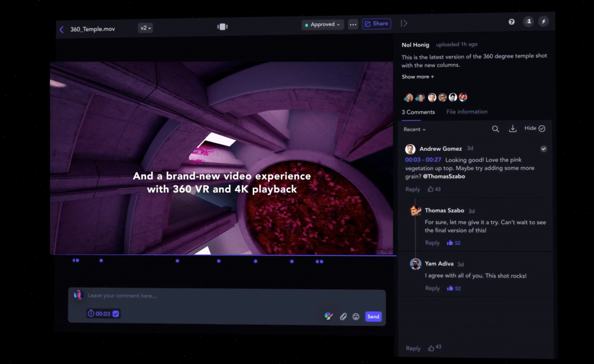This screenshot has height=364, width=594.
Task: Open the drawing annotation brush tool
Action: pyautogui.click(x=329, y=316)
